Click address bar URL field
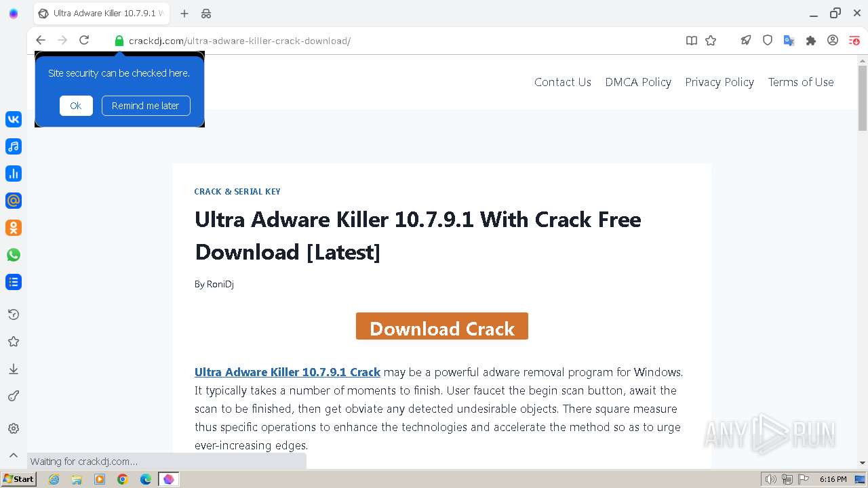The width and height of the screenshot is (868, 488). tap(393, 41)
